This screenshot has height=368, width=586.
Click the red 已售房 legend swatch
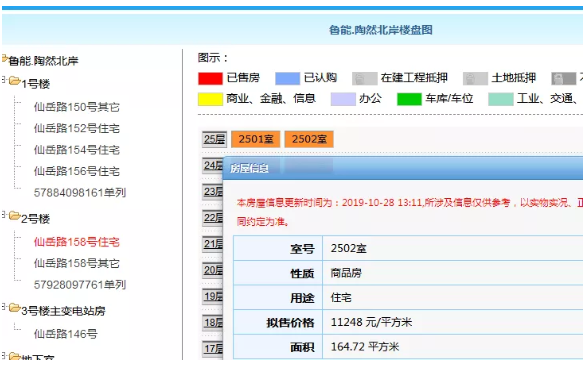pyautogui.click(x=210, y=78)
